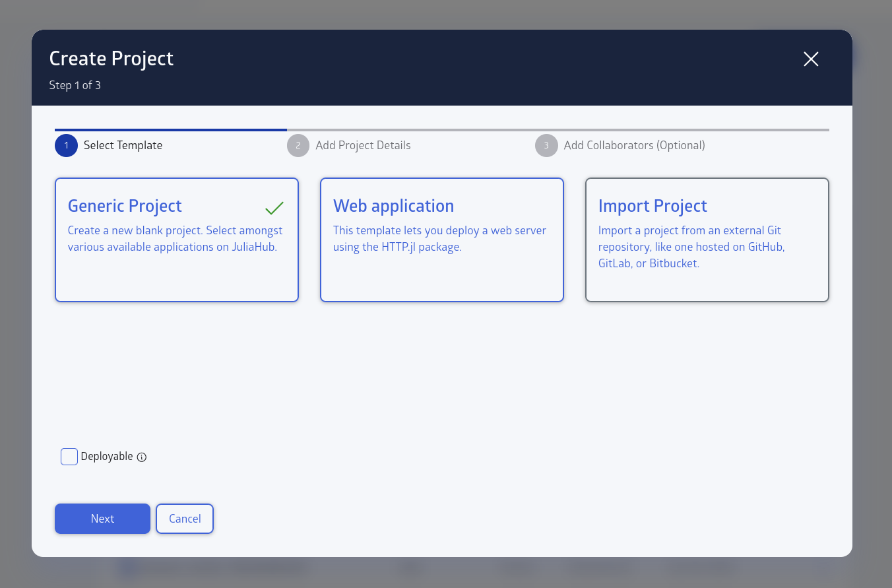Viewport: 892px width, 588px height.
Task: Jump to step 2 Add Project Details
Action: coord(349,145)
